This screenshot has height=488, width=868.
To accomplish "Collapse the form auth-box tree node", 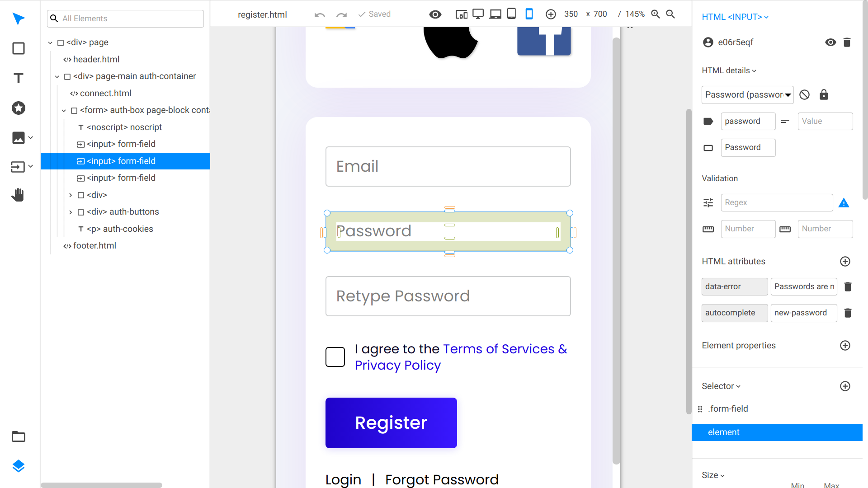I will click(x=64, y=110).
